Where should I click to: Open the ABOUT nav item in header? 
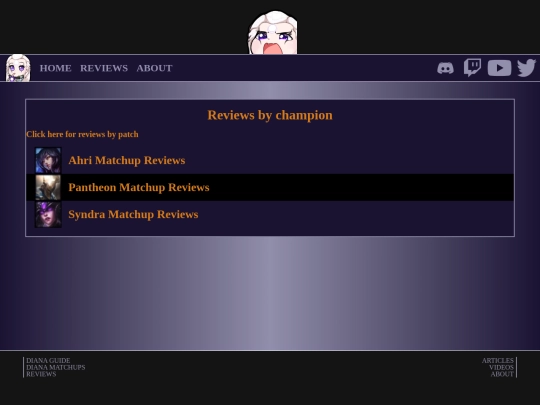tap(154, 68)
